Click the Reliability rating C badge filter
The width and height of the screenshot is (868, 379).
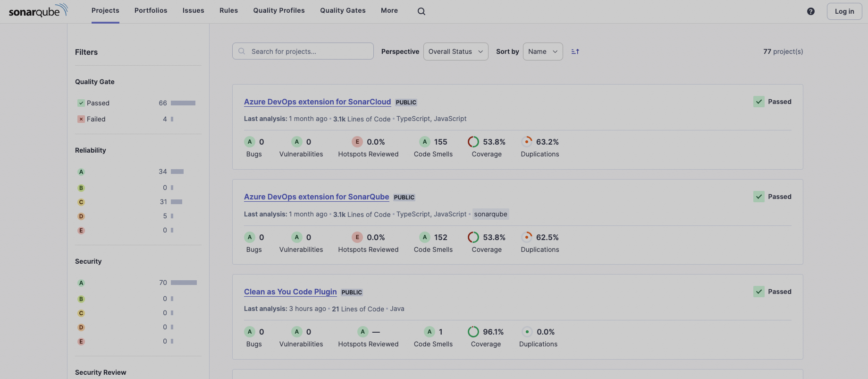(x=81, y=202)
